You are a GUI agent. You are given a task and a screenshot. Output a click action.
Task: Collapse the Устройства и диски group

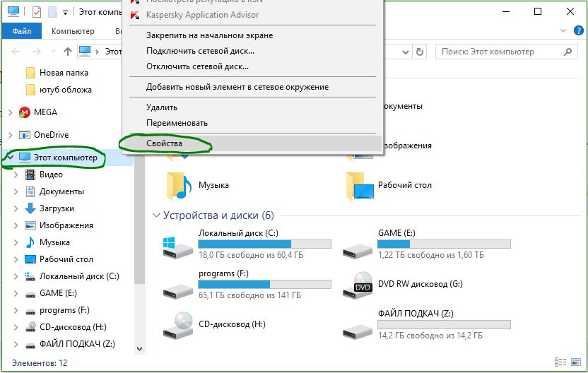pos(156,215)
